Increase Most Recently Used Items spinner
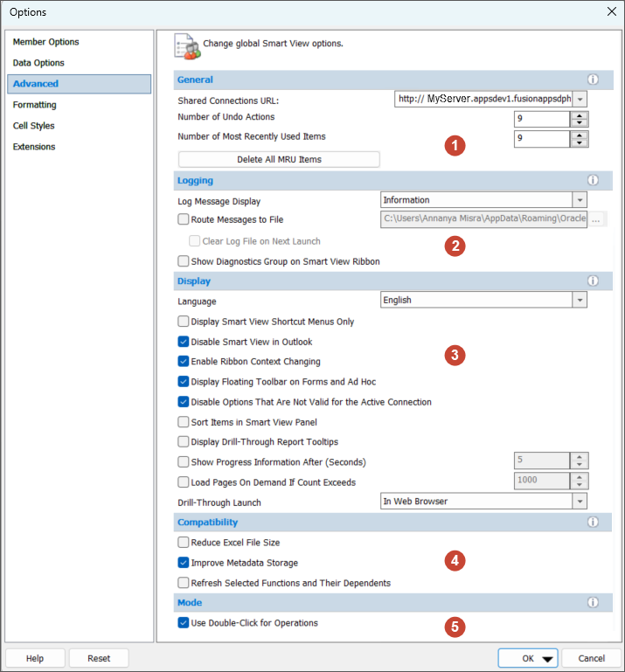This screenshot has height=672, width=625. (580, 135)
